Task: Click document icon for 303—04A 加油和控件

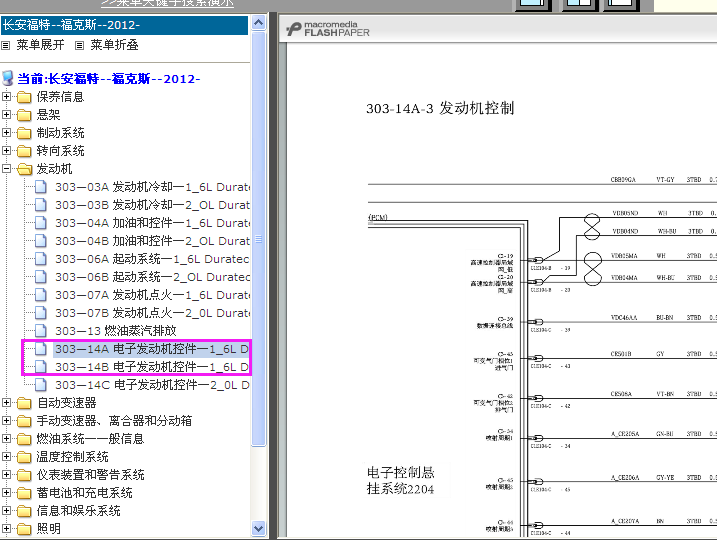Action: [x=41, y=223]
